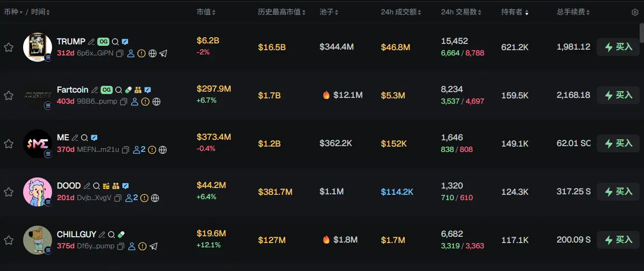Buy DOOD using the 买入 button
644x271 pixels.
tap(618, 192)
